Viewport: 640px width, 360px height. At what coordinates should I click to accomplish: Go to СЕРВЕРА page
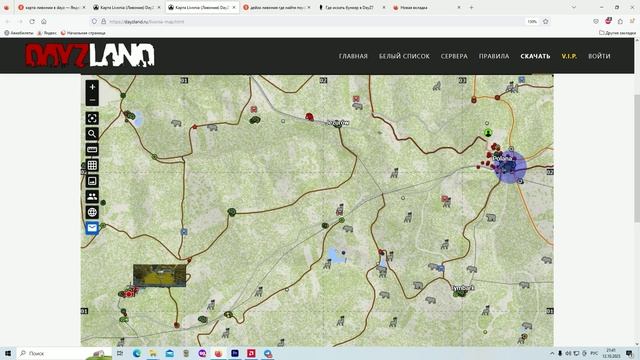(454, 56)
